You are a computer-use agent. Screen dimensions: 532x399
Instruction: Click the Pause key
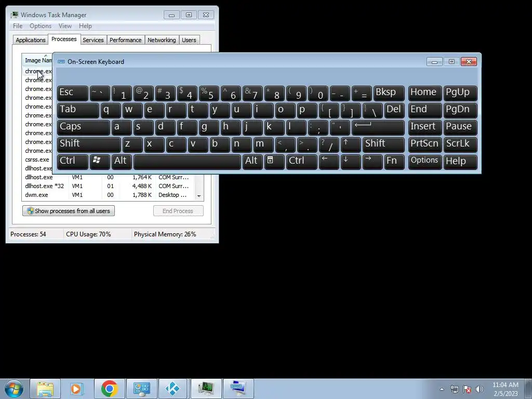[x=460, y=128]
